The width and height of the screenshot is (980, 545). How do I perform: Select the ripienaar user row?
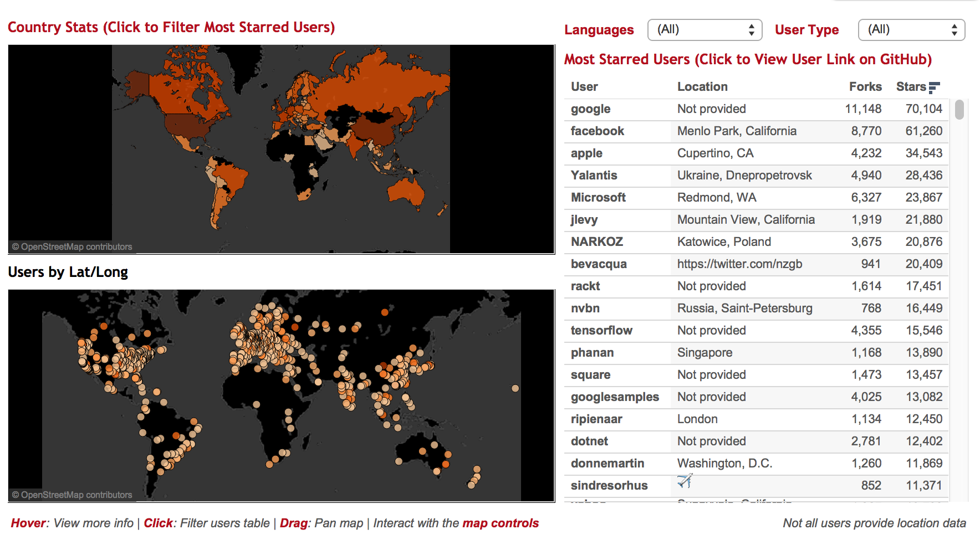[757, 419]
